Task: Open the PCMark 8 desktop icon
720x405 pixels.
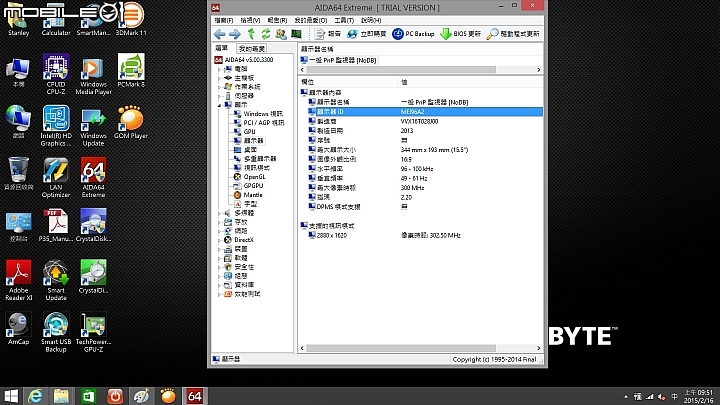Action: click(x=131, y=71)
